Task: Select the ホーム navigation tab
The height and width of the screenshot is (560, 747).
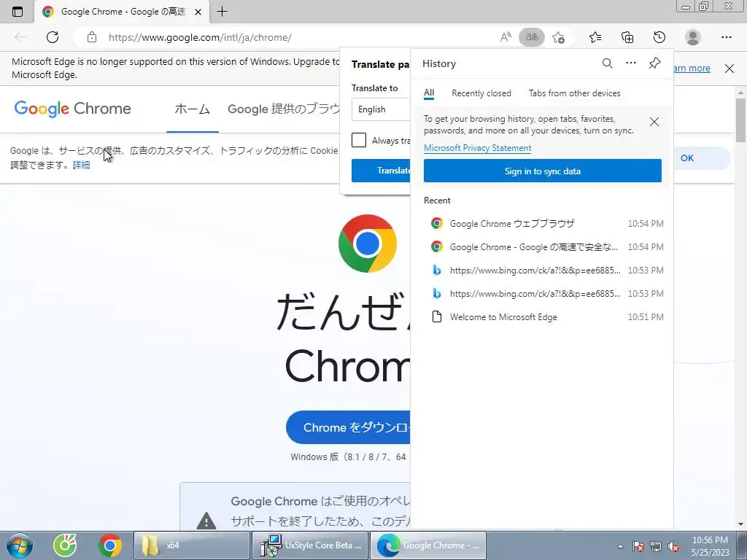Action: pos(193,109)
